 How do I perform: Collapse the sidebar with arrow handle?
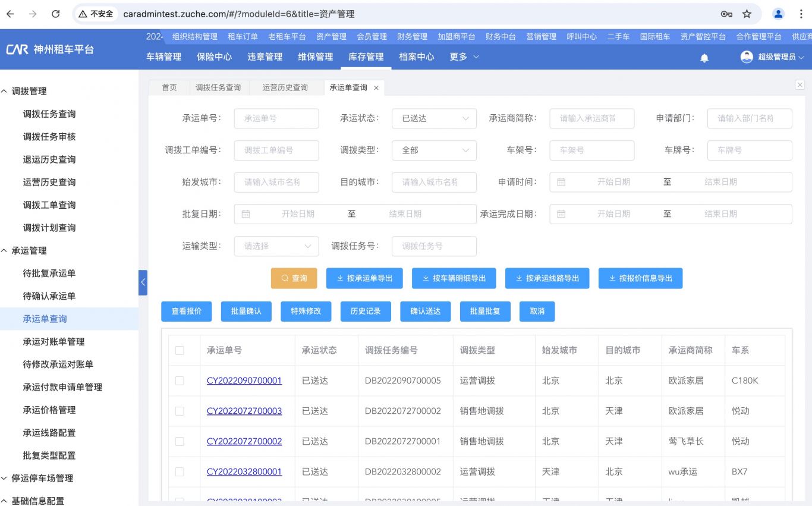(x=143, y=282)
